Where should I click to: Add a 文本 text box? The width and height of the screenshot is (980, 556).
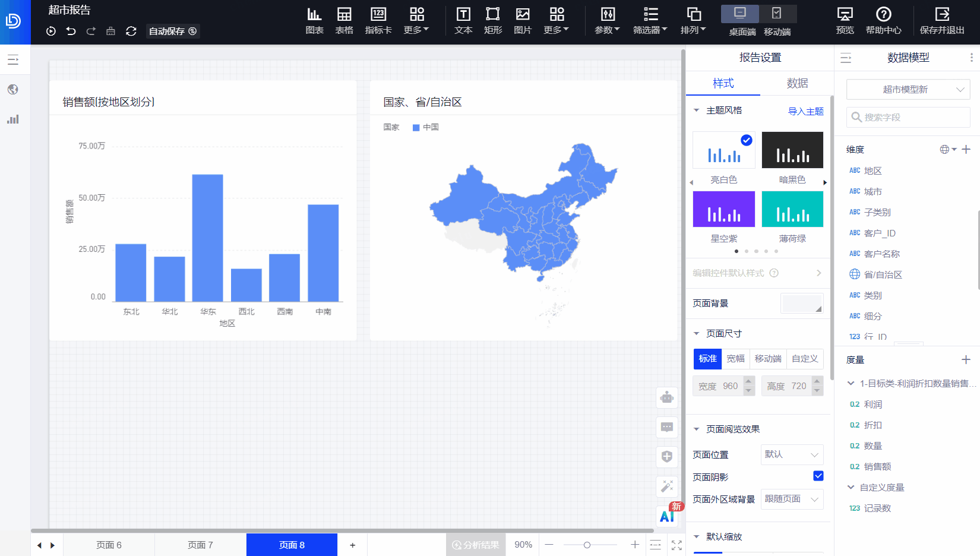463,20
